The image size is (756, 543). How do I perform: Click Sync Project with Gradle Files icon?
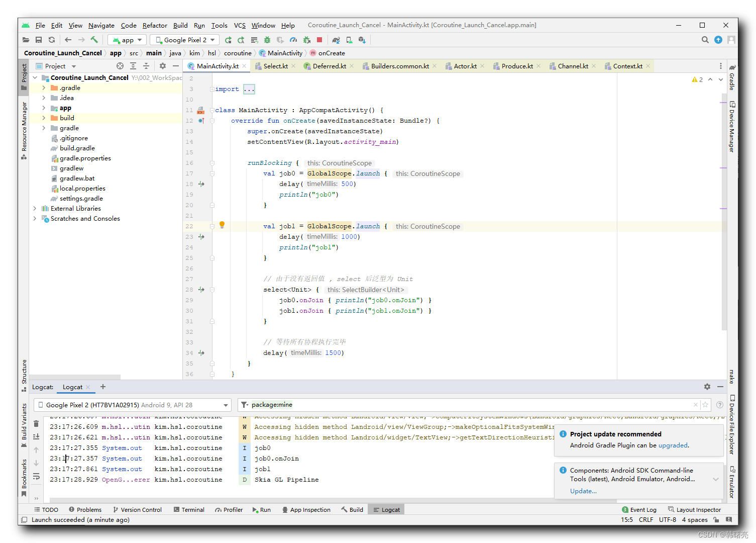pyautogui.click(x=336, y=40)
